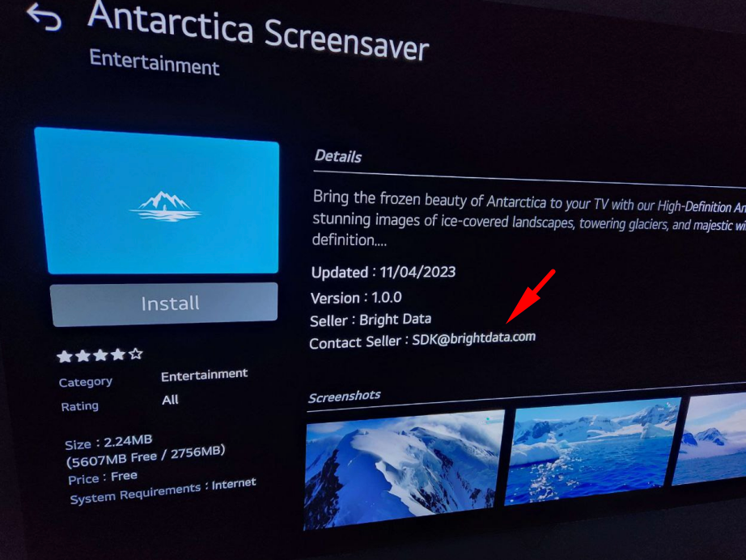Select the Details section header
This screenshot has width=746, height=560.
click(x=337, y=156)
